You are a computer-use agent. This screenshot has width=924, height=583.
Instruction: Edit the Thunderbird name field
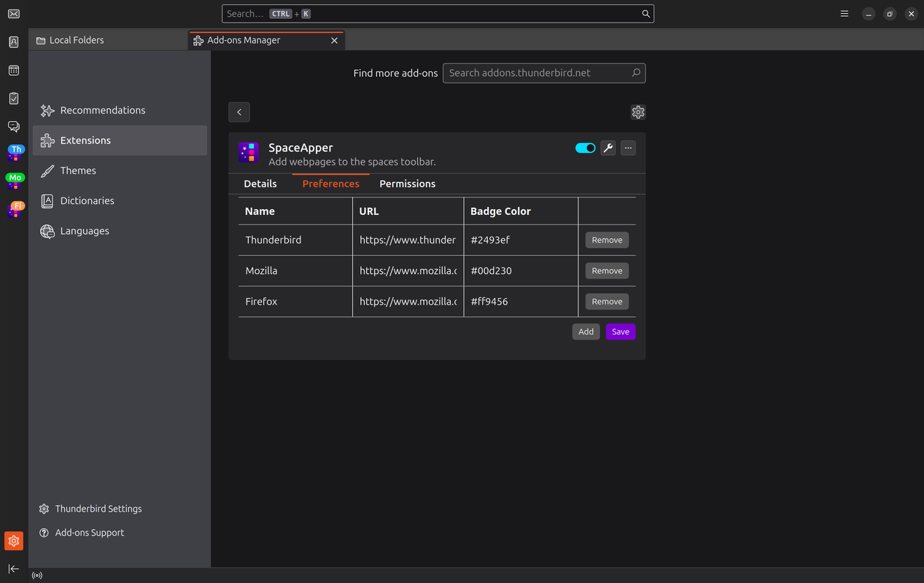click(x=295, y=240)
